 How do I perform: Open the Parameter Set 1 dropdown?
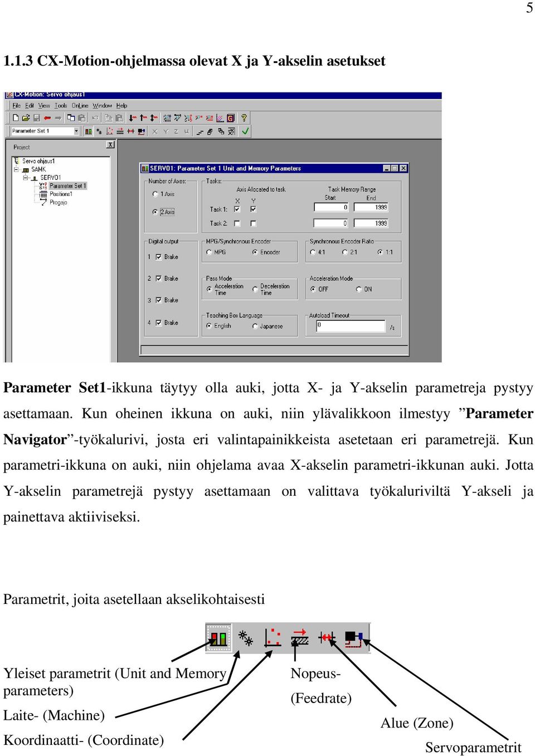(x=76, y=131)
